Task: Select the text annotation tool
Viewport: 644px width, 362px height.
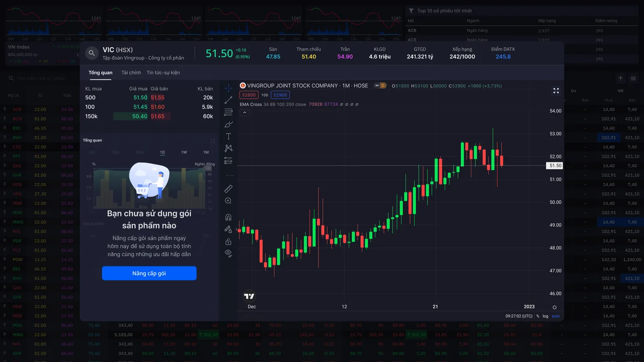Action: pos(228,136)
